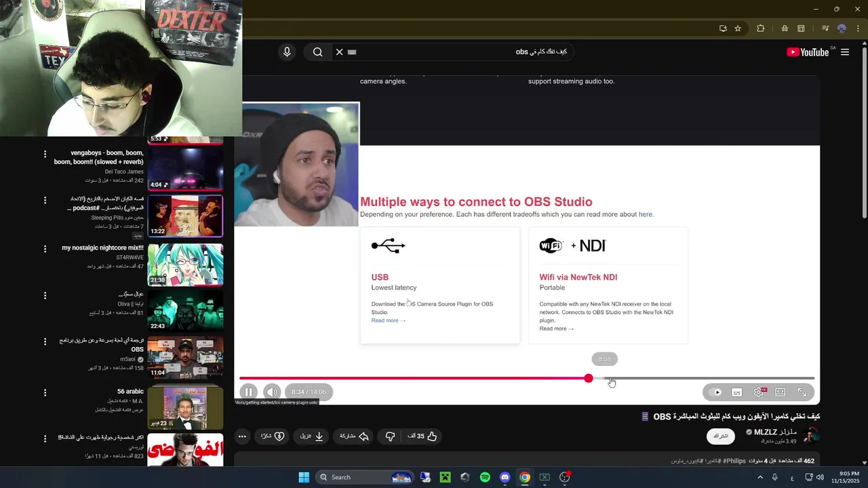This screenshot has height=488, width=868.
Task: Open options for the last sidebar video
Action: tap(45, 439)
